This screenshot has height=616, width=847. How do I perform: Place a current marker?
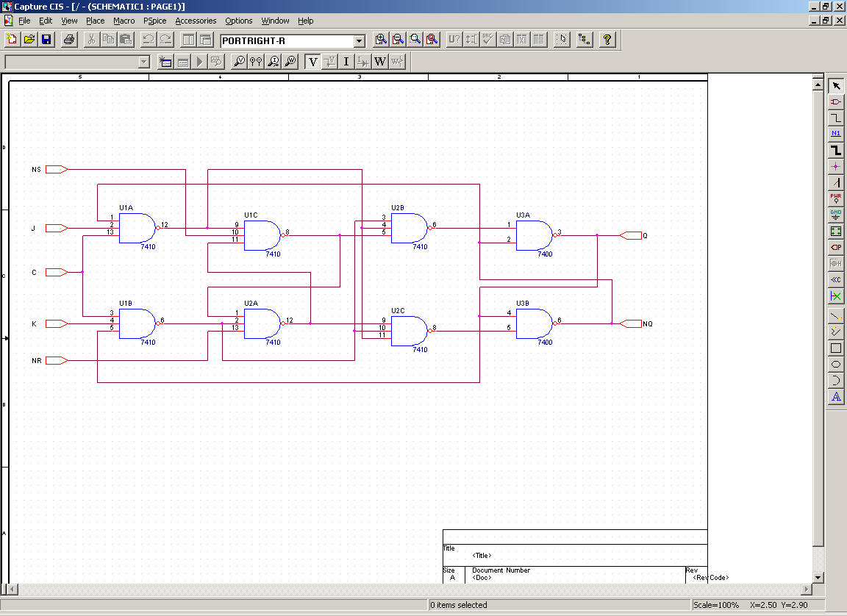pos(274,62)
